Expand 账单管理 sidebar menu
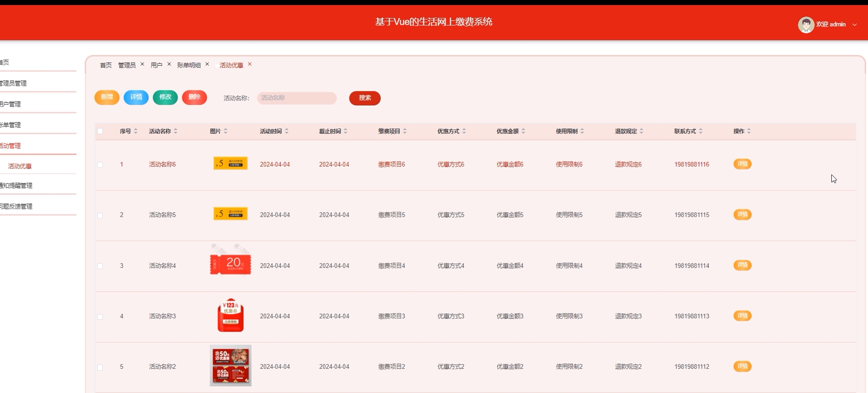The image size is (868, 393). point(11,125)
